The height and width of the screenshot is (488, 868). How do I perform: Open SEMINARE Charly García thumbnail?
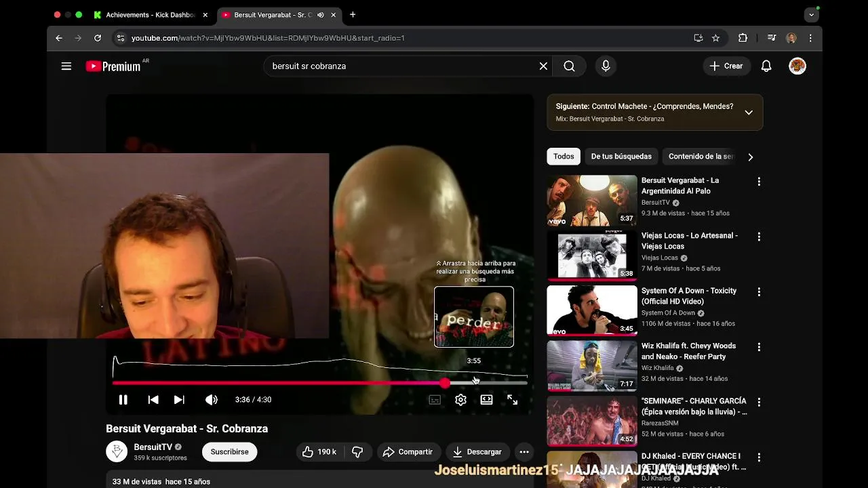tap(592, 421)
